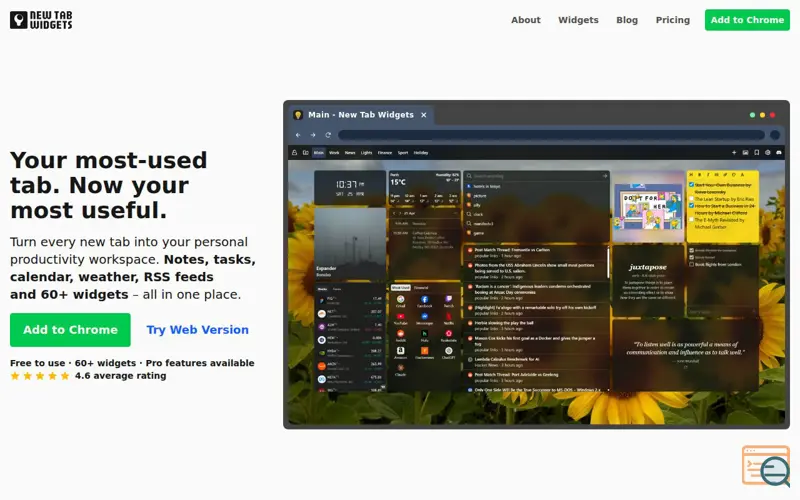Switch to the Lights tab
The width and height of the screenshot is (800, 500).
[x=366, y=153]
